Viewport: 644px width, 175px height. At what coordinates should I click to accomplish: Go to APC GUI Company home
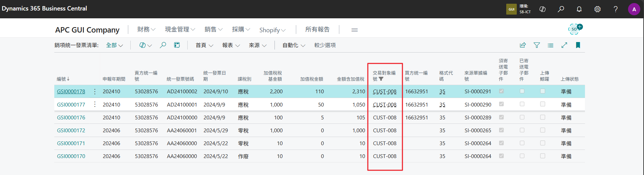point(87,30)
